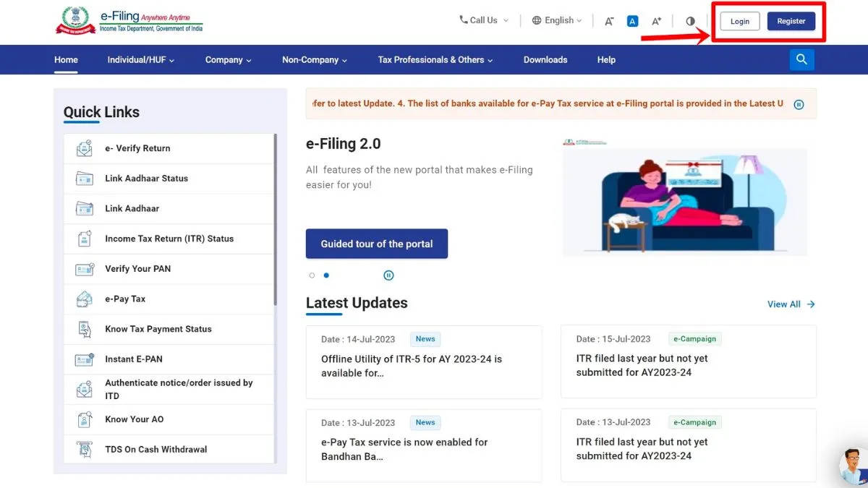Select the first carousel slide dot
868x488 pixels.
point(312,275)
